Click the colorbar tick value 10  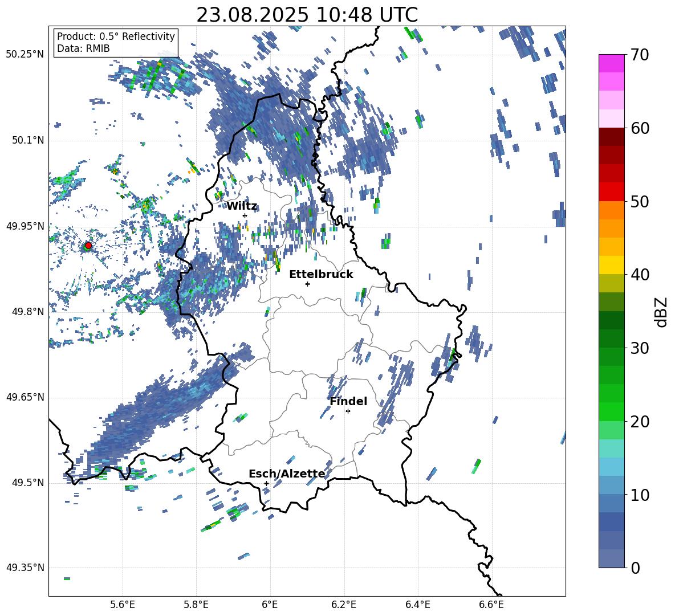pos(640,495)
